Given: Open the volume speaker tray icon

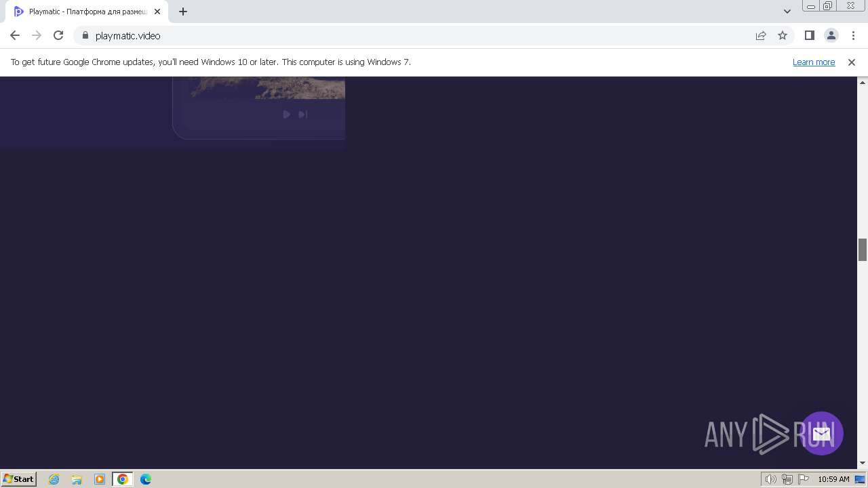Looking at the screenshot, I should pyautogui.click(x=770, y=479).
